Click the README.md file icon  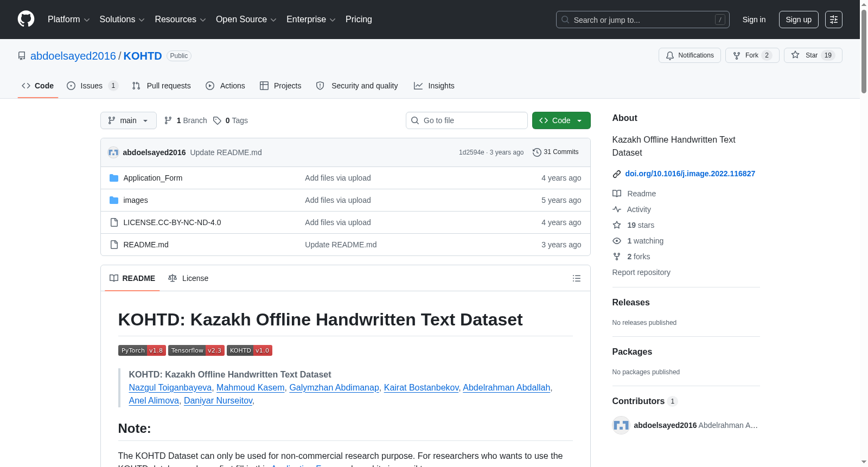[x=114, y=245]
